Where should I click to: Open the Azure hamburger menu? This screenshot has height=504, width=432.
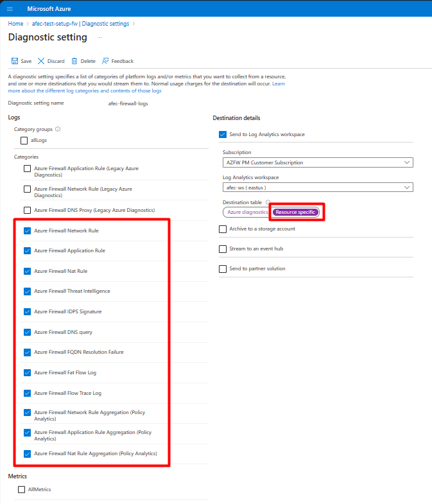pos(10,9)
